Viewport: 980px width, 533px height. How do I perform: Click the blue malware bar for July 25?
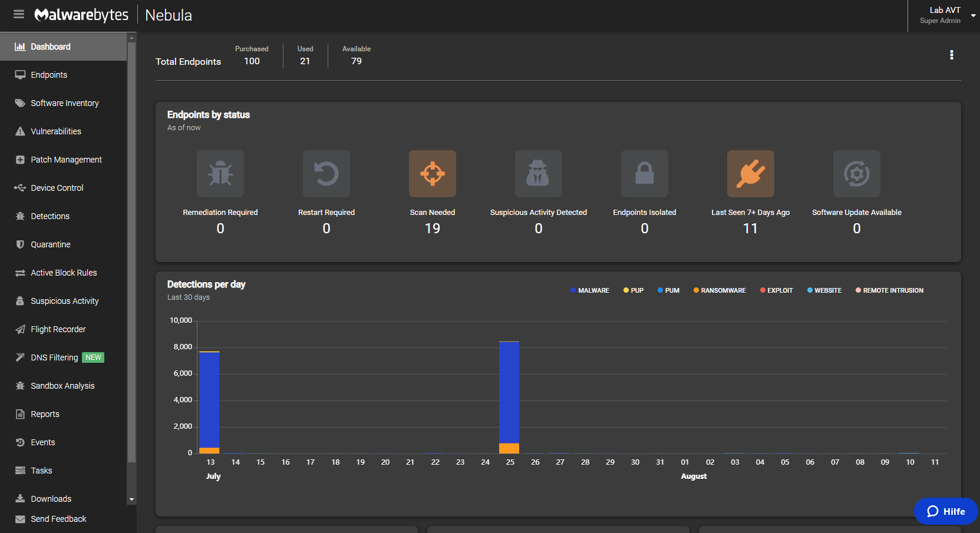509,392
